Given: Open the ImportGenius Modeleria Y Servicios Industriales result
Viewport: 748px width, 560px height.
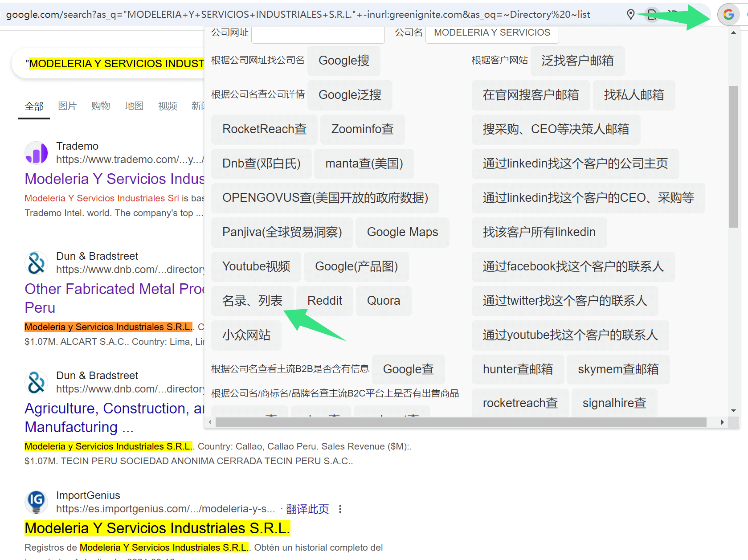Looking at the screenshot, I should [x=157, y=528].
